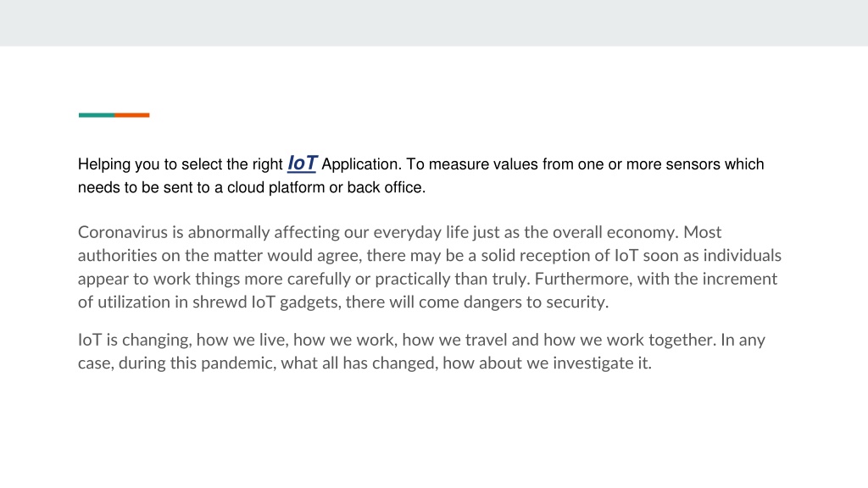Click the orange segment of the accent line
This screenshot has height=488, width=868.
click(131, 115)
